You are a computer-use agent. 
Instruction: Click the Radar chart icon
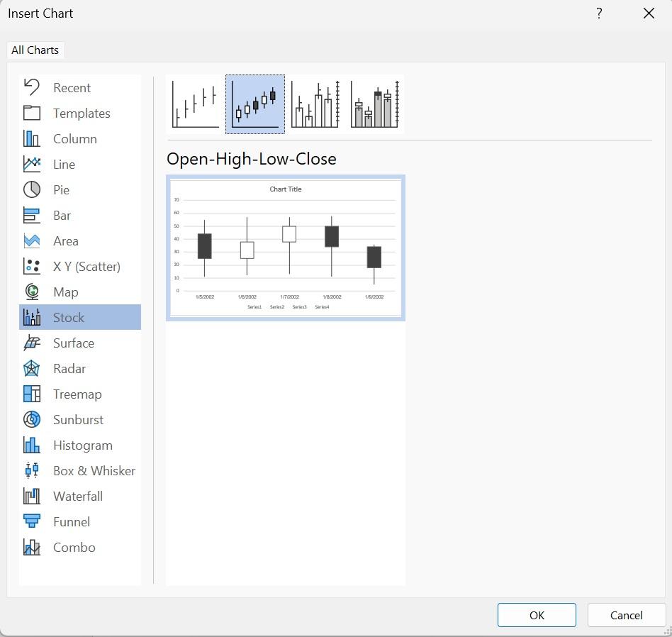click(x=32, y=369)
